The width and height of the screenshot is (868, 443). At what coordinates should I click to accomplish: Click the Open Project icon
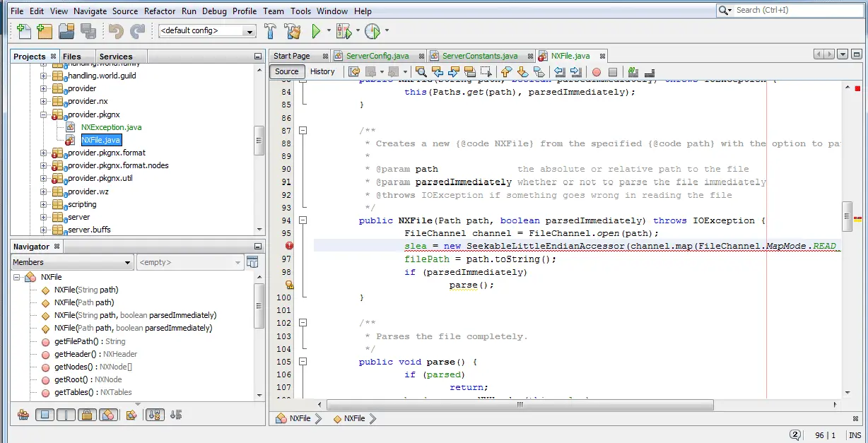[x=67, y=31]
